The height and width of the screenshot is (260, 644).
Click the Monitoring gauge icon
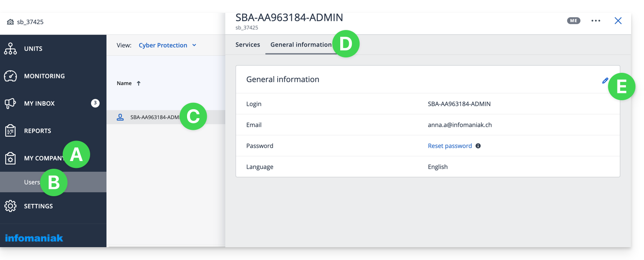coord(10,76)
